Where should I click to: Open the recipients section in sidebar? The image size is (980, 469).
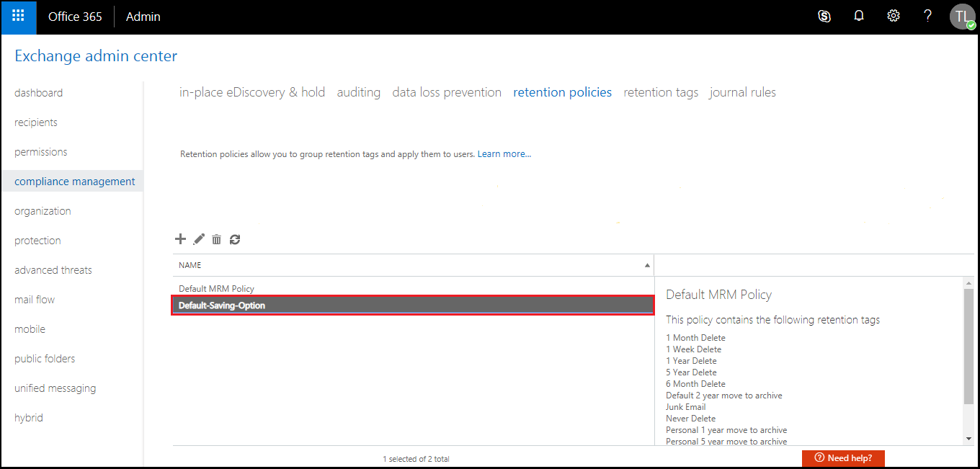(x=36, y=122)
